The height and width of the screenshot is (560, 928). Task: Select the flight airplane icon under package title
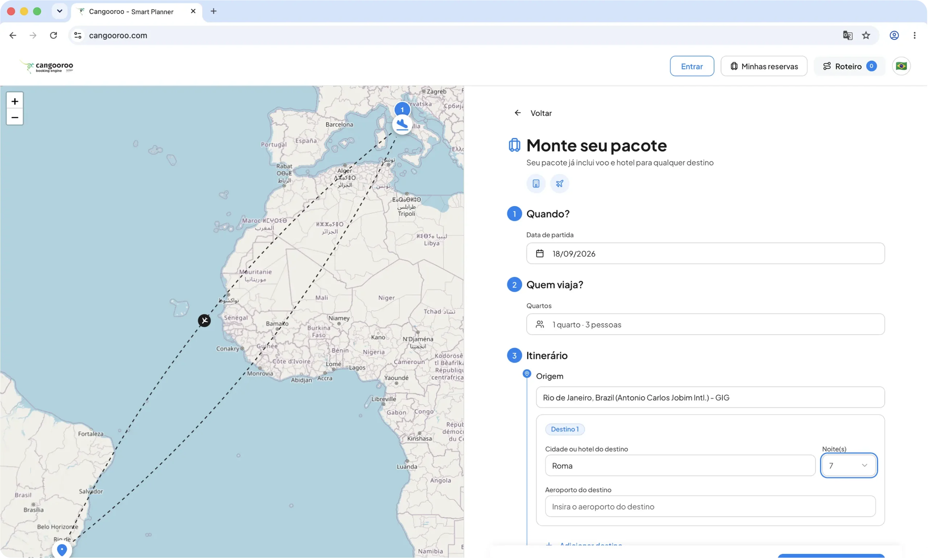click(x=560, y=183)
